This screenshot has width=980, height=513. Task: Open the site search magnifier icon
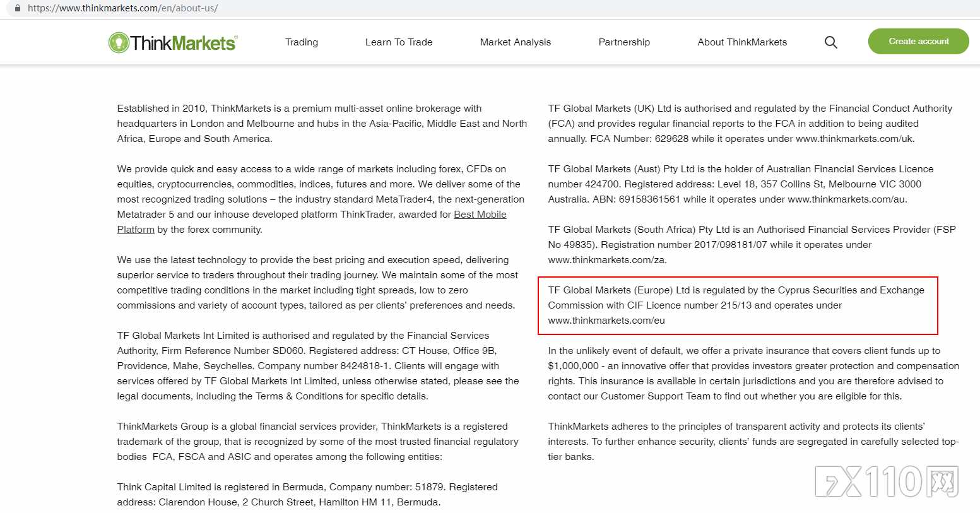pyautogui.click(x=831, y=42)
